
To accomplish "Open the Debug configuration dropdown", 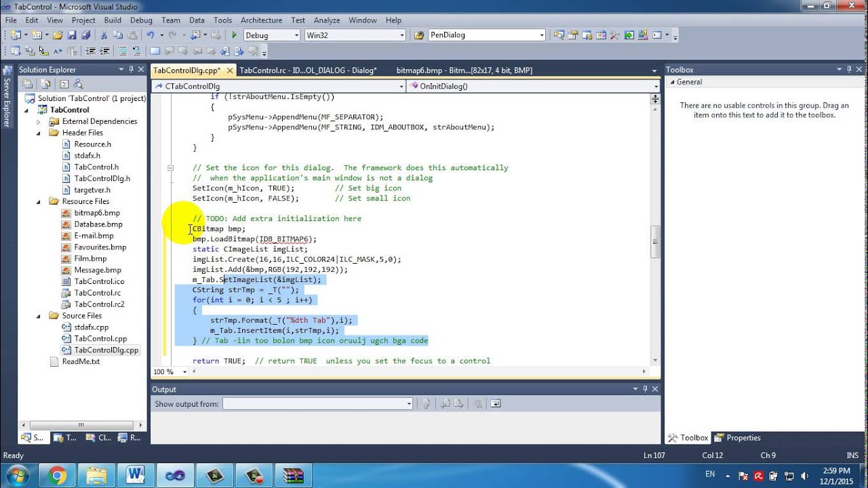I will (296, 35).
